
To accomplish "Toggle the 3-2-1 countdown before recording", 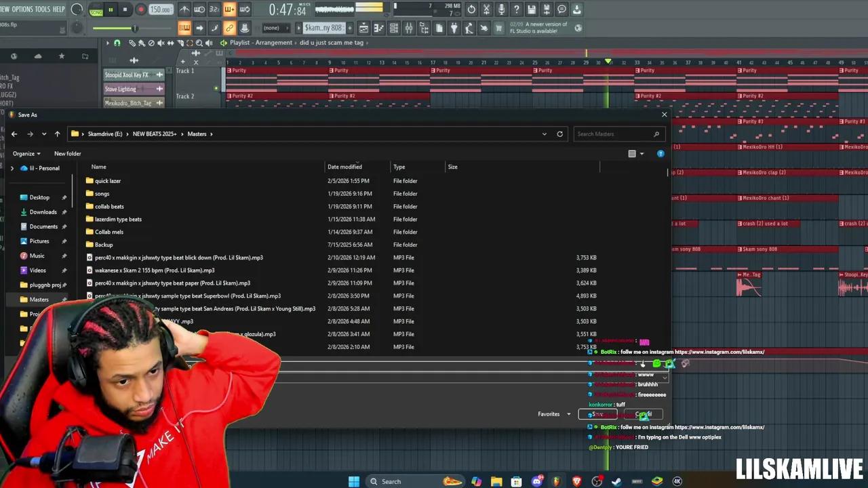I will 214,9.
